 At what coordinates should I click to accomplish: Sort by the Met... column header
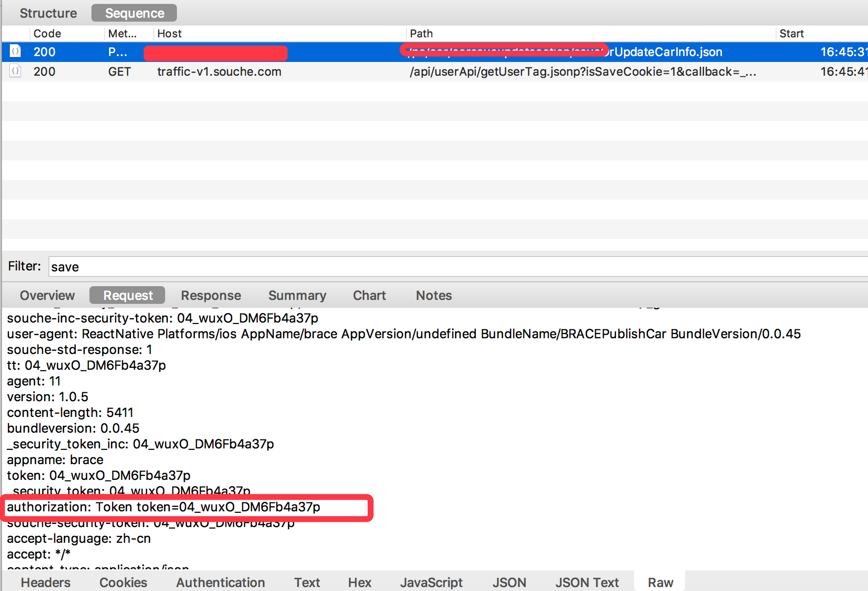pos(129,33)
